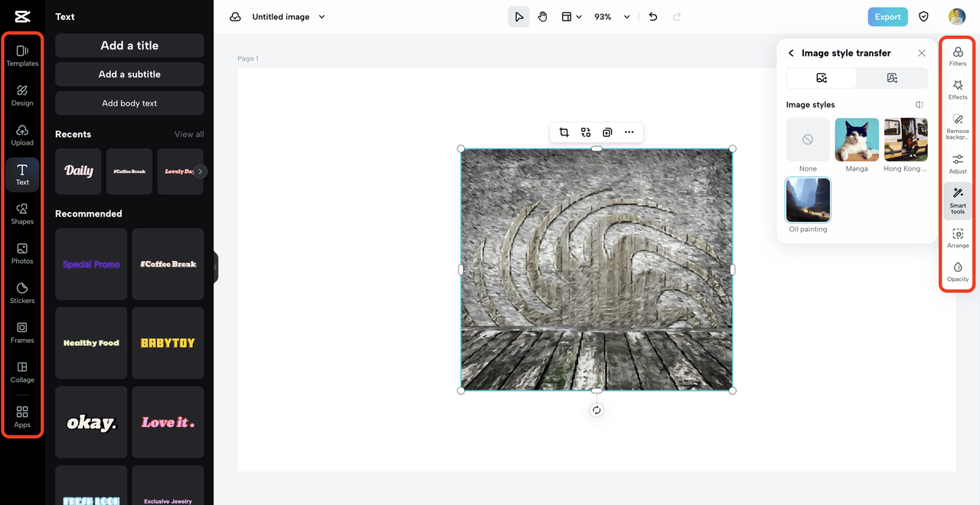Open the Stickers sidebar panel
980x505 pixels.
pos(22,293)
